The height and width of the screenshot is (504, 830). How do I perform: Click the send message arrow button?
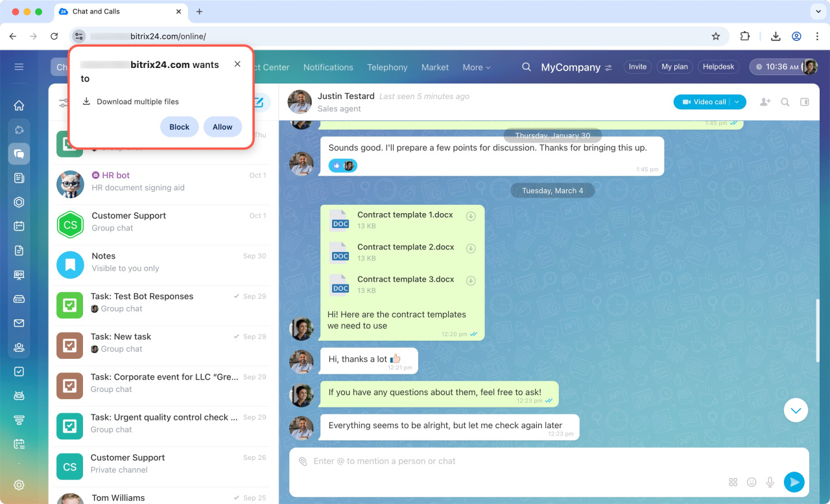point(794,482)
